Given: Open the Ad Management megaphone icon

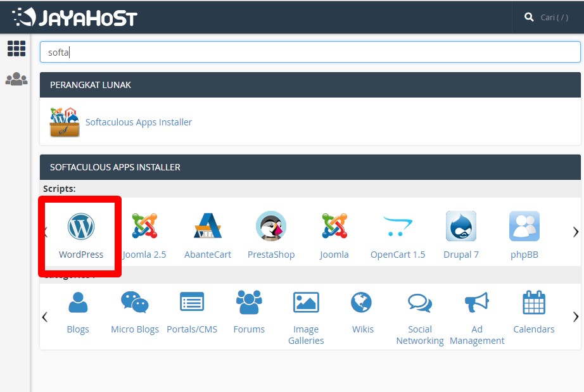Looking at the screenshot, I should click(x=477, y=302).
